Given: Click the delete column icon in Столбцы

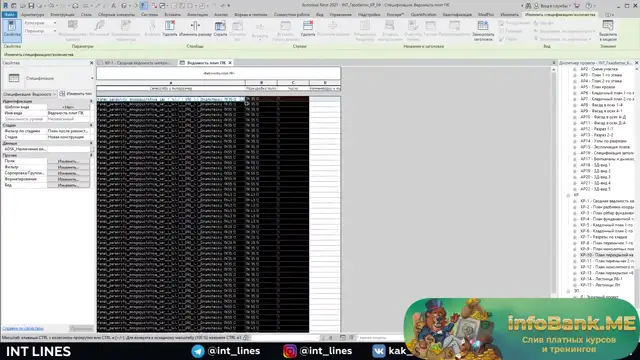Looking at the screenshot, I should (x=170, y=28).
